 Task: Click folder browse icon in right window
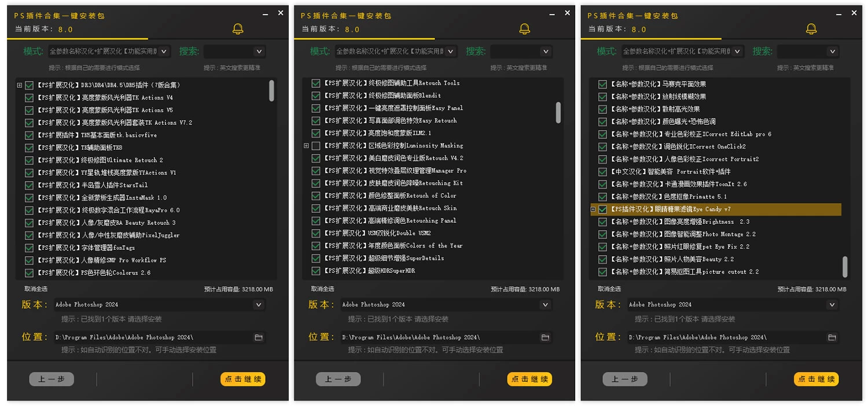pyautogui.click(x=832, y=337)
